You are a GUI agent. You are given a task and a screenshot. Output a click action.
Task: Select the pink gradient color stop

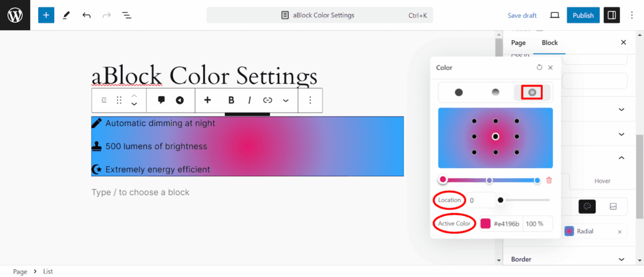pos(443,179)
